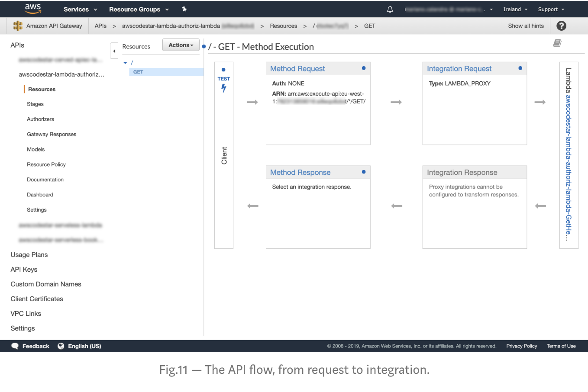Image resolution: width=588 pixels, height=392 pixels.
Task: Open VPC Links
Action: pyautogui.click(x=26, y=314)
